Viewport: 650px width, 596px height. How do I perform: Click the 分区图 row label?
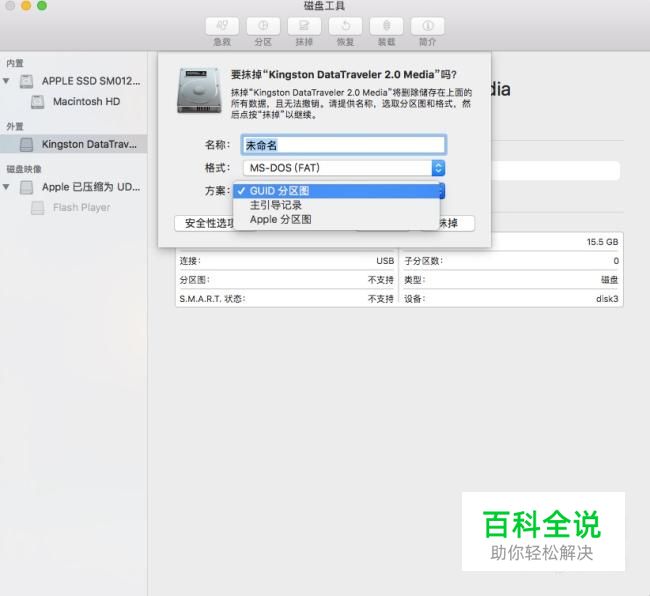pos(194,280)
